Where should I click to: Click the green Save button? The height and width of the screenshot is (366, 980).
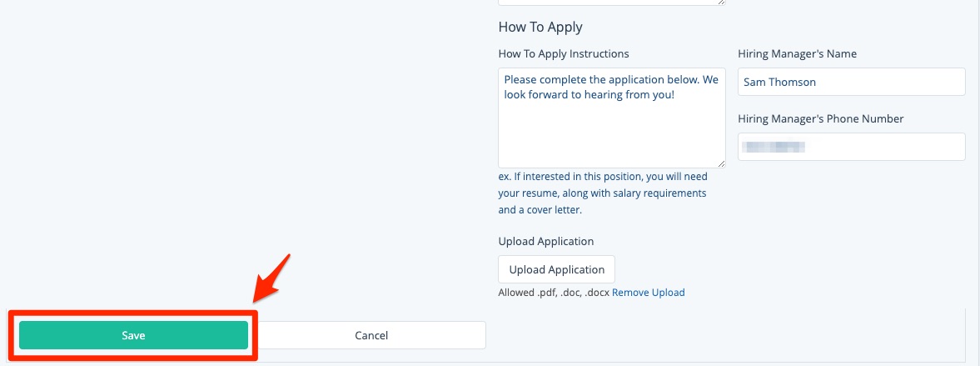133,335
